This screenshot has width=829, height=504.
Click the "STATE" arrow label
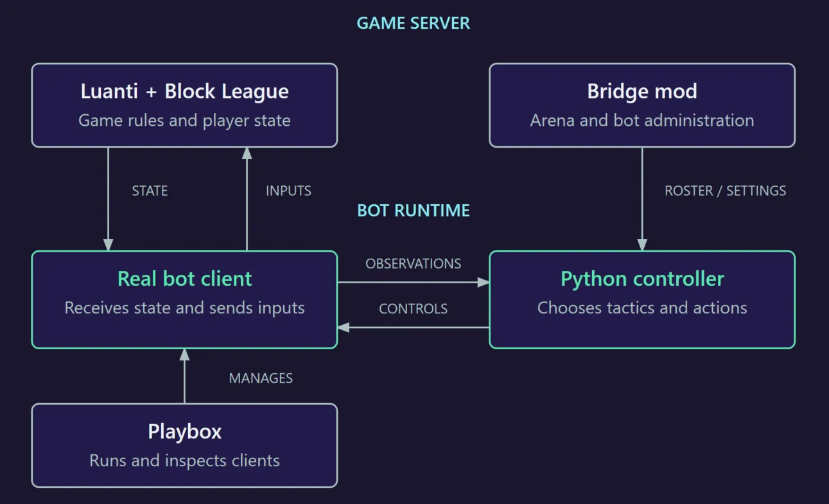pos(150,191)
